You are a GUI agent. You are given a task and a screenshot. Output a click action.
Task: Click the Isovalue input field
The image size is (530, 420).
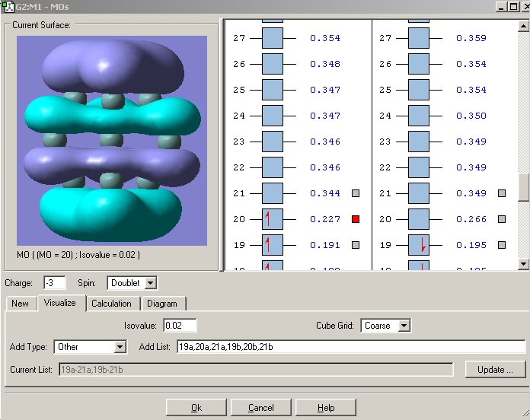(x=180, y=326)
